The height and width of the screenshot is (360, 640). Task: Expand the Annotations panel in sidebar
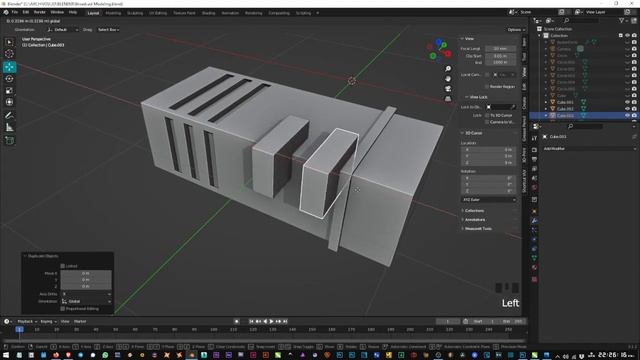click(475, 220)
